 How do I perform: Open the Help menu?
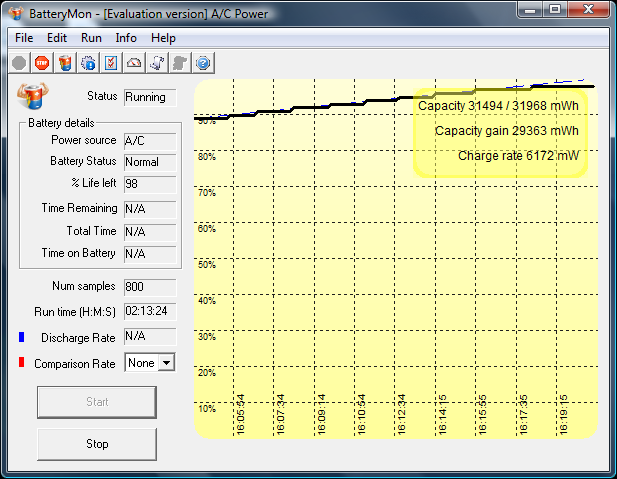[163, 38]
